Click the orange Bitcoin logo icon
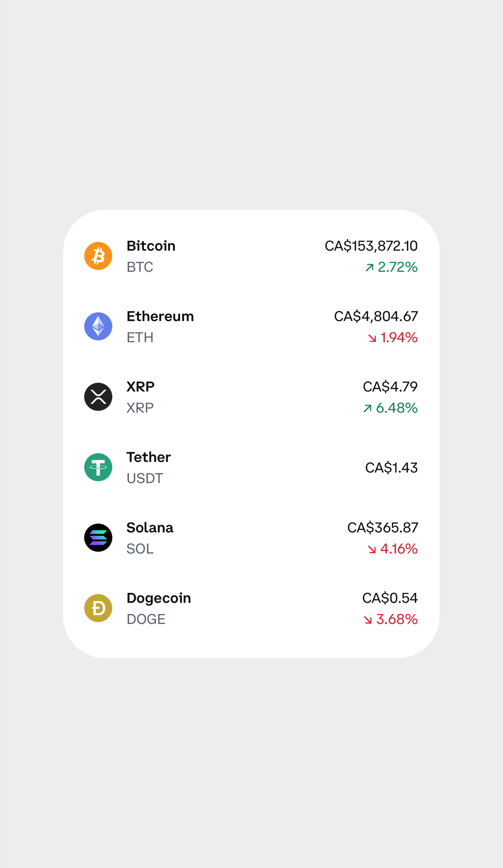 (98, 256)
